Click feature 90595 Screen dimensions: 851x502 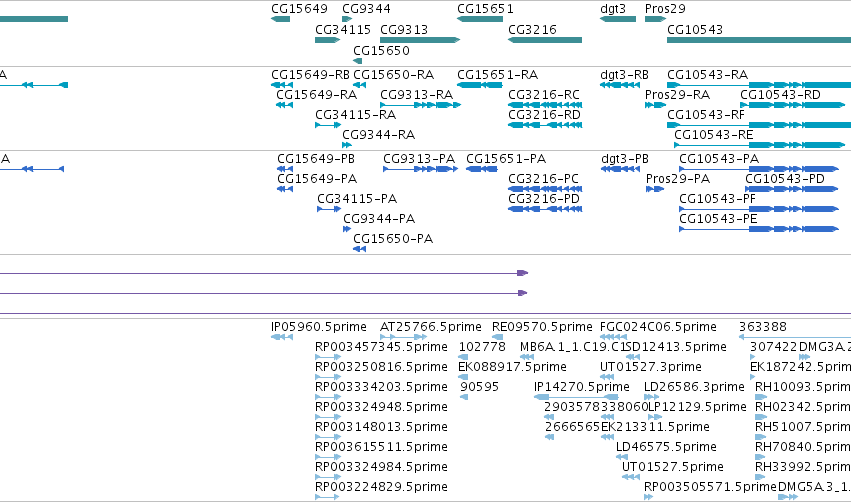[464, 397]
